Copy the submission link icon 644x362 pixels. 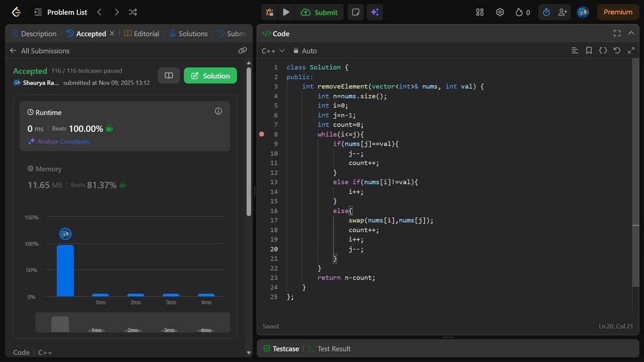[x=243, y=50]
